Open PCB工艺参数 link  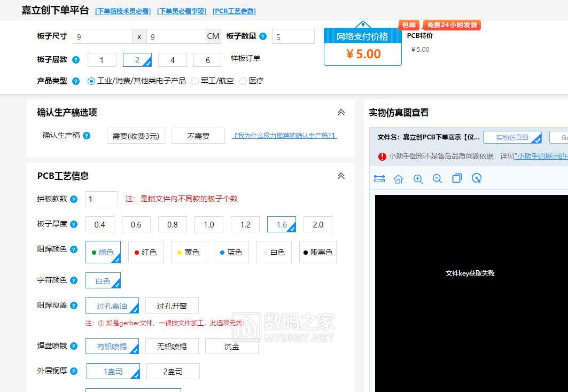tap(234, 11)
